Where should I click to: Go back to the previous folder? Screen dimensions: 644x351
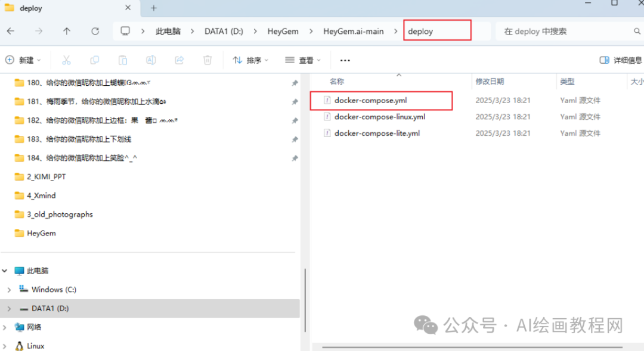point(11,31)
